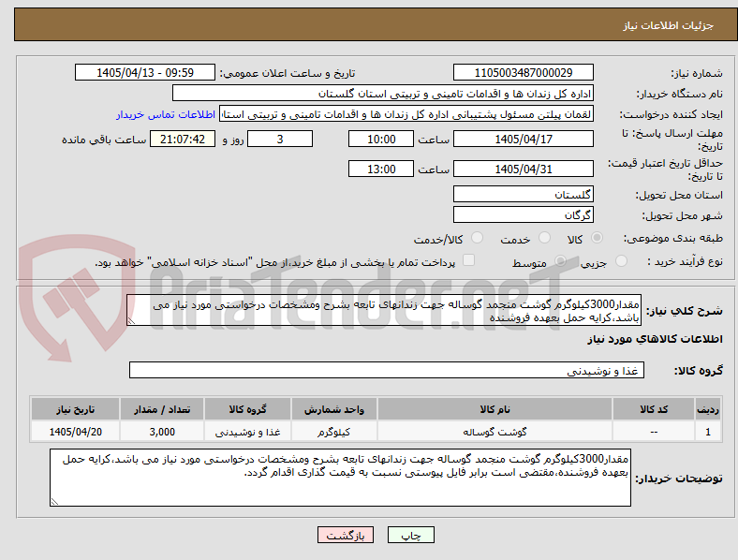This screenshot has width=738, height=560.
Task: Click the response deadline time 10:00
Action: pyautogui.click(x=381, y=139)
